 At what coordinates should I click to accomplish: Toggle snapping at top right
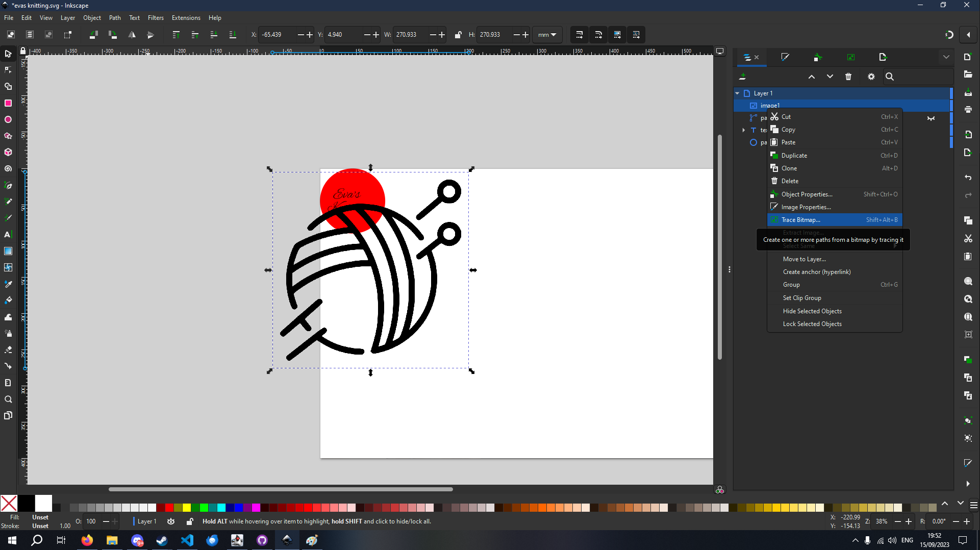(x=949, y=35)
